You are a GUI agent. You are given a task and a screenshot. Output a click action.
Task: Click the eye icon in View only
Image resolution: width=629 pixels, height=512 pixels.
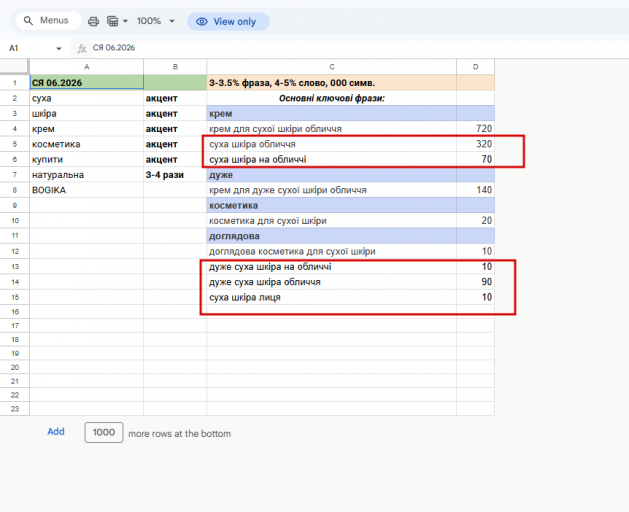click(x=201, y=22)
